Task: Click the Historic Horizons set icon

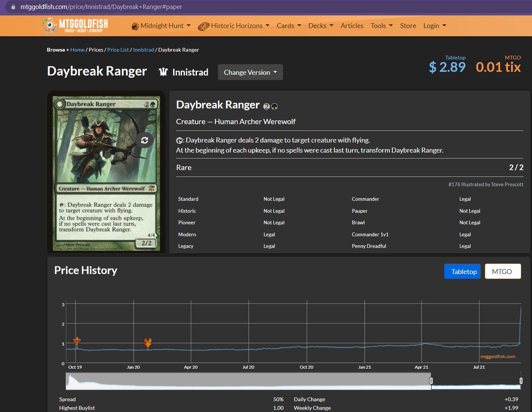Action: 203,26
